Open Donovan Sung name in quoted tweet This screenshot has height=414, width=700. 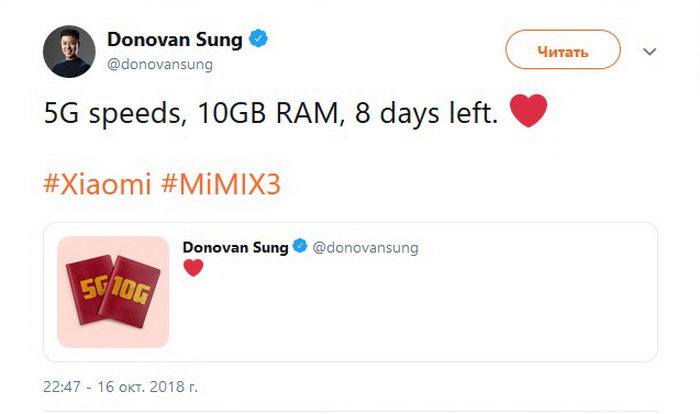(235, 247)
